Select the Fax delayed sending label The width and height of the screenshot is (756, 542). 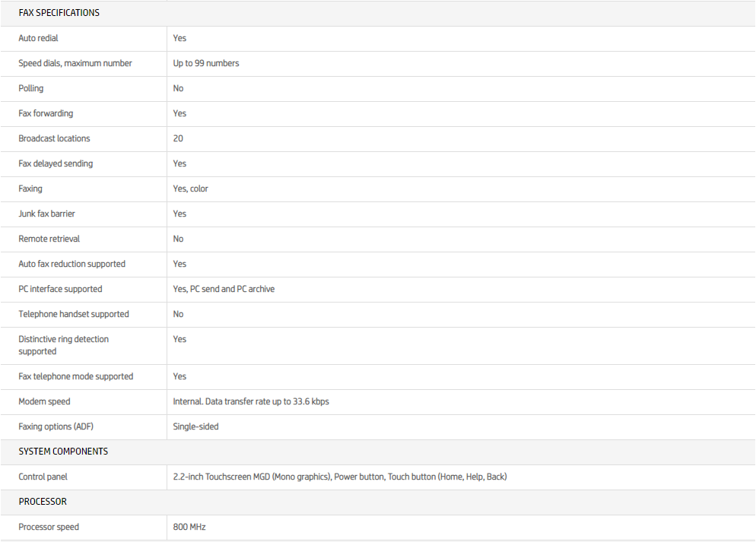tap(56, 163)
